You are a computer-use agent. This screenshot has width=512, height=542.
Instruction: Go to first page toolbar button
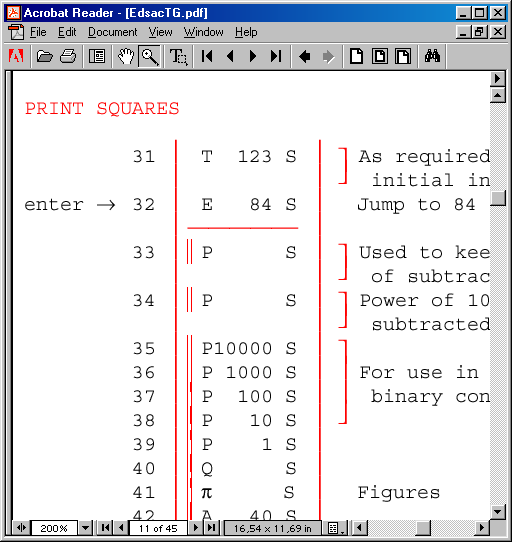[207, 56]
